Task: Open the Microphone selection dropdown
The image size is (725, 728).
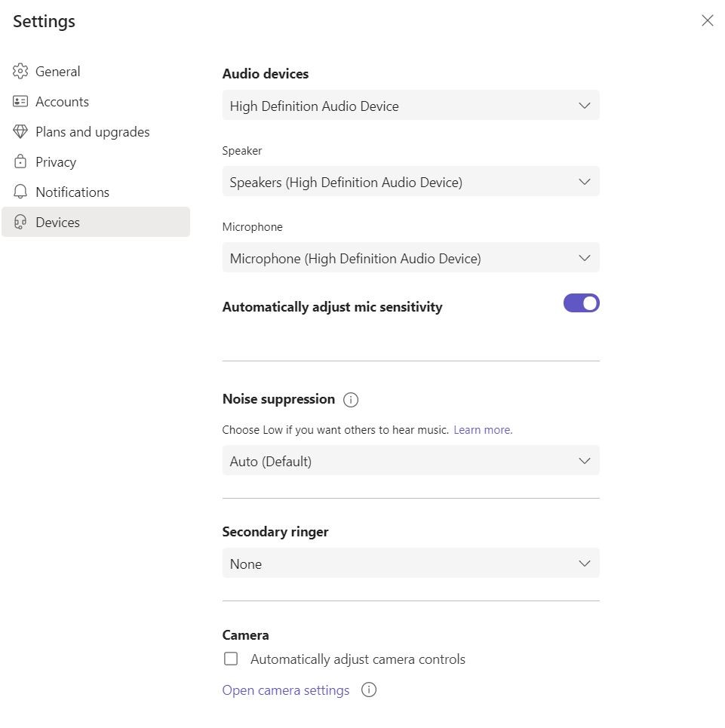Action: pyautogui.click(x=410, y=258)
